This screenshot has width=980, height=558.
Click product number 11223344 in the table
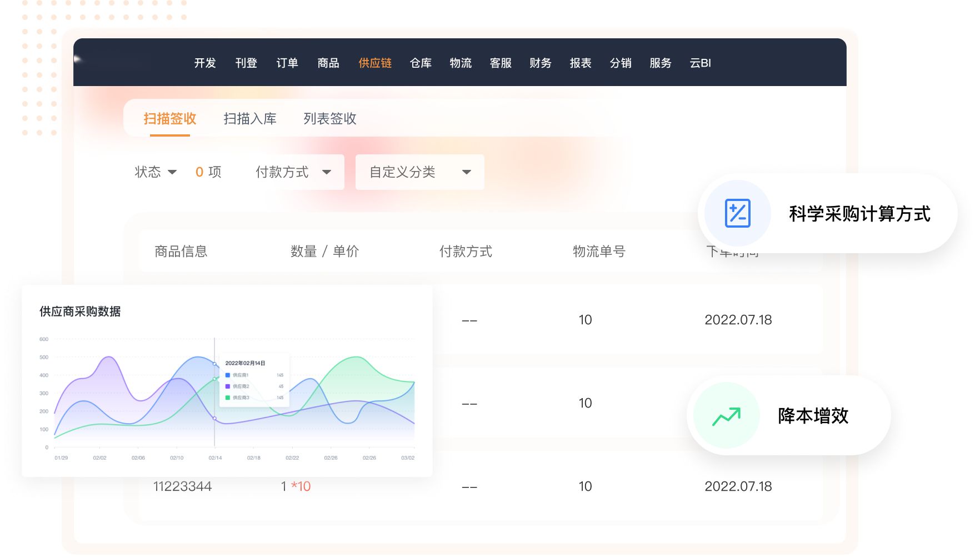pyautogui.click(x=182, y=486)
